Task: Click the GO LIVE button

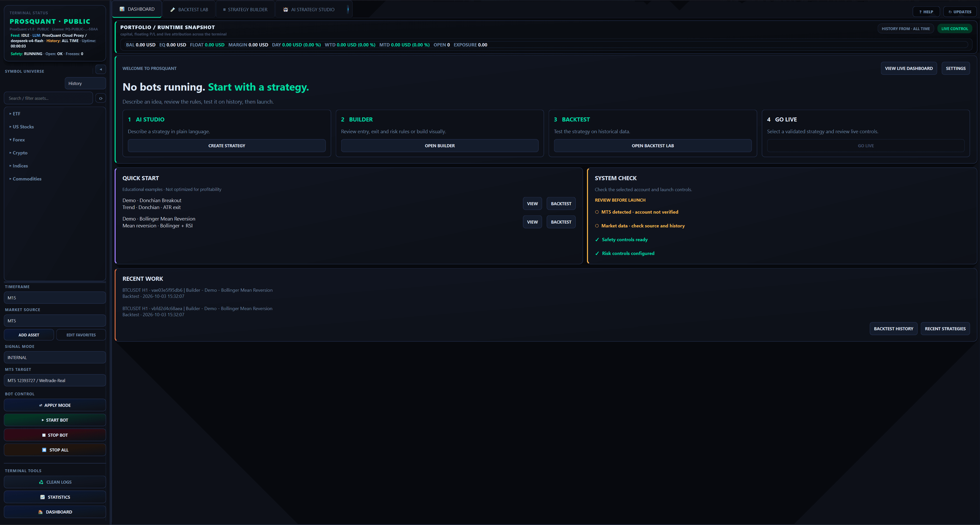Action: click(865, 146)
